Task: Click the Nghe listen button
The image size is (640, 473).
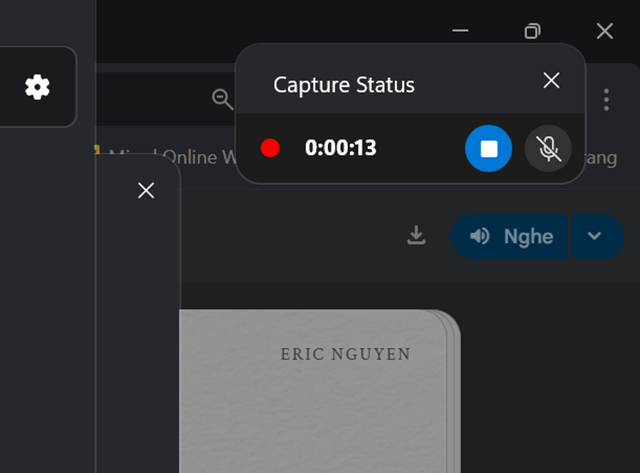Action: click(510, 236)
